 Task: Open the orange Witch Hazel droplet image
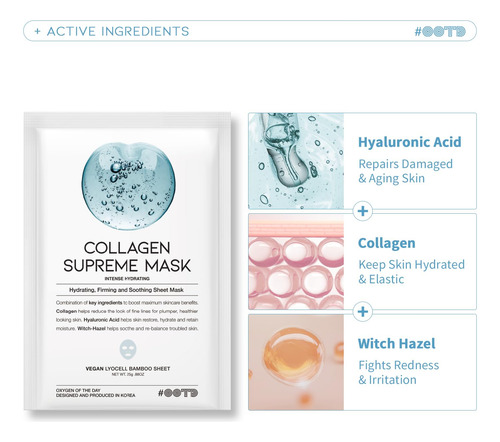(296, 362)
